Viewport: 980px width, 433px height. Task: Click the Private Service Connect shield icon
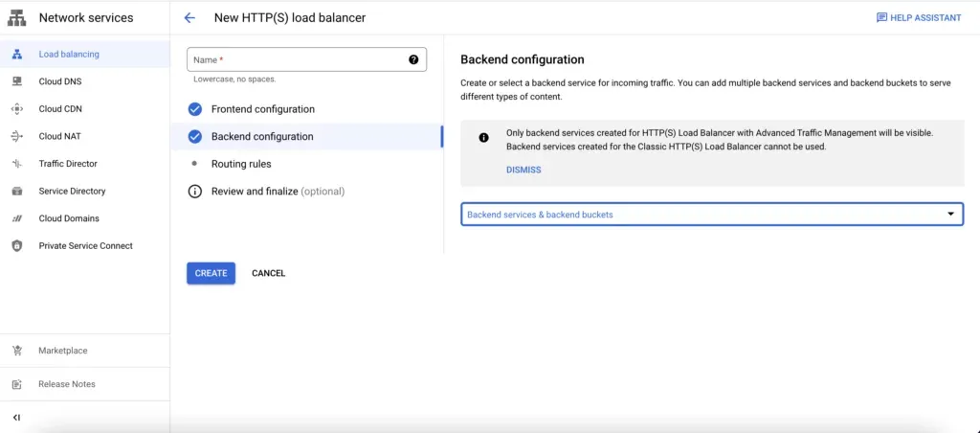pos(17,246)
